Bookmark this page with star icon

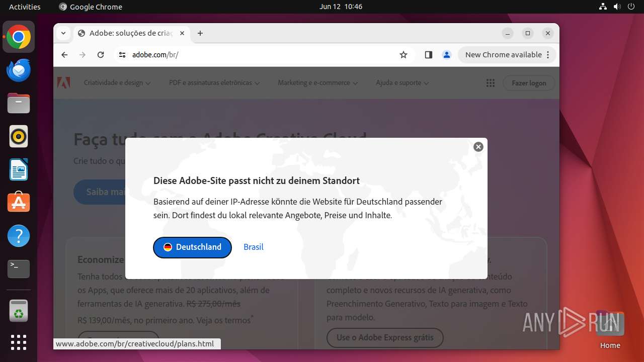click(x=404, y=55)
